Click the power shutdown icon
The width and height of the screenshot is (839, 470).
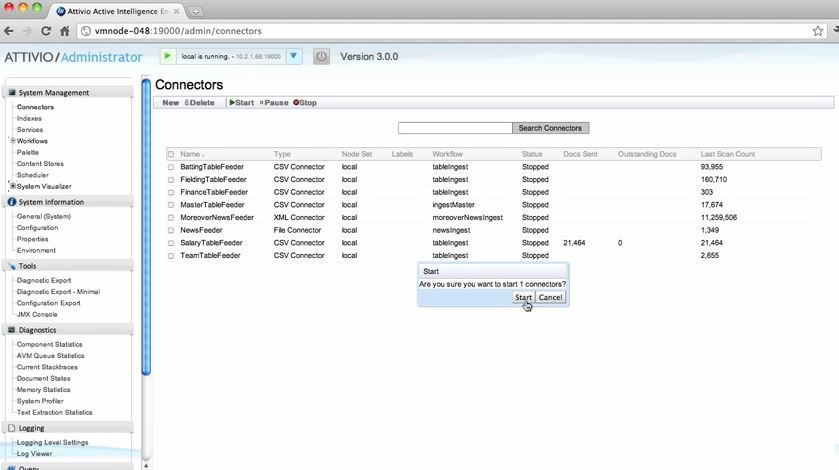[x=321, y=56]
